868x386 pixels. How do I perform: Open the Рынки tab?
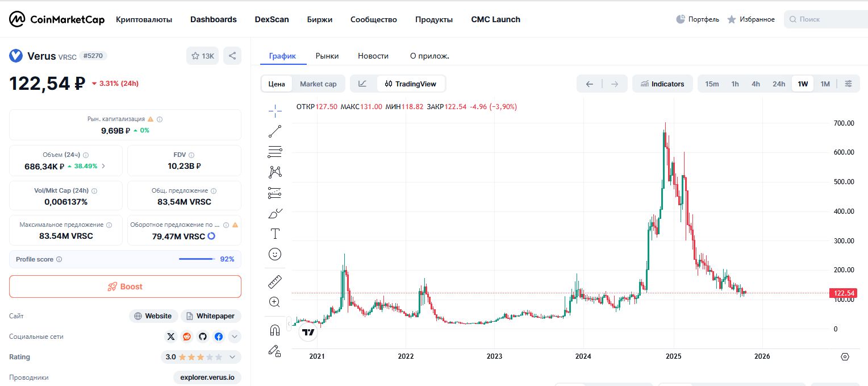327,56
